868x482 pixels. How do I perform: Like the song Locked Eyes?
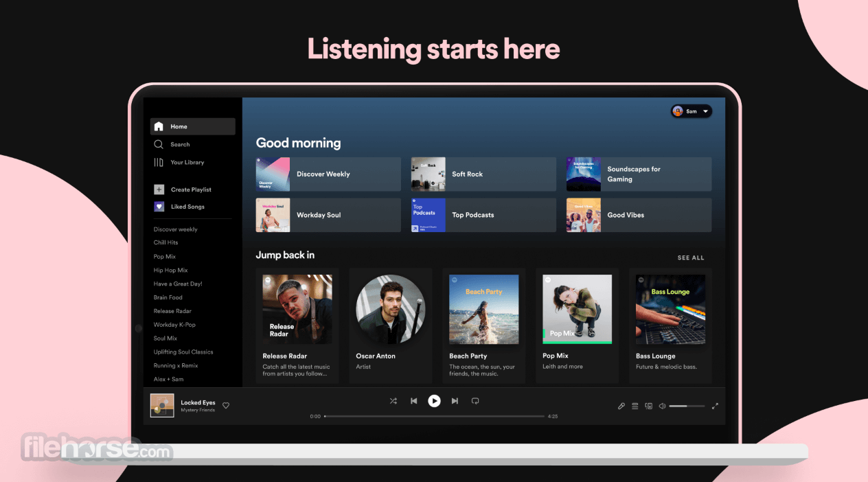(226, 406)
